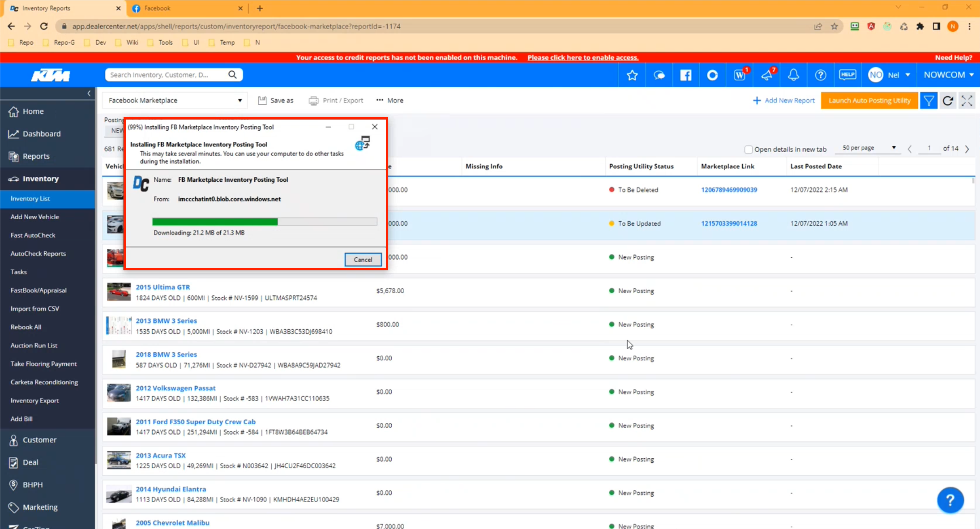Click the share page icon in address bar
Screen dimensions: 980x529
tap(818, 26)
